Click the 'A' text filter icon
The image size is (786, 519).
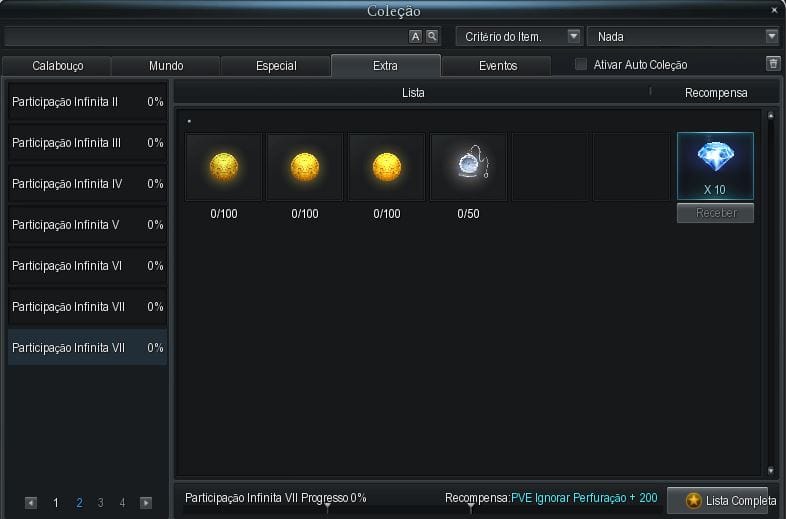[x=416, y=36]
